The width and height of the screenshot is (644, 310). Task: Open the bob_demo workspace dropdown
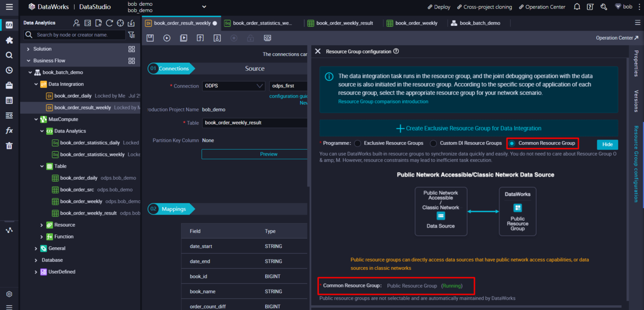pos(204,7)
